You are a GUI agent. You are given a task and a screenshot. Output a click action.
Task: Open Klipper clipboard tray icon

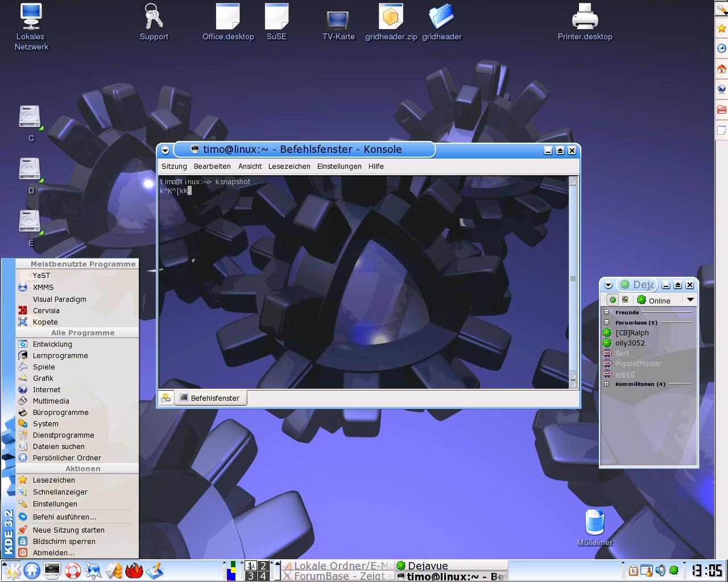pyautogui.click(x=633, y=570)
